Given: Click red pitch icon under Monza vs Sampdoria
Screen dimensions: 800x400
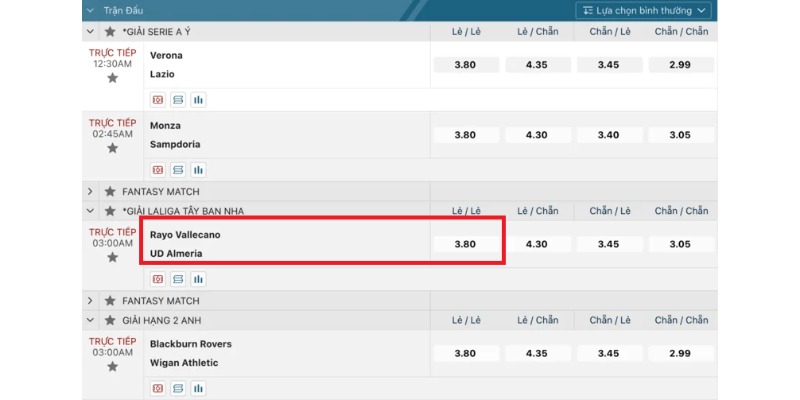Looking at the screenshot, I should 157,169.
